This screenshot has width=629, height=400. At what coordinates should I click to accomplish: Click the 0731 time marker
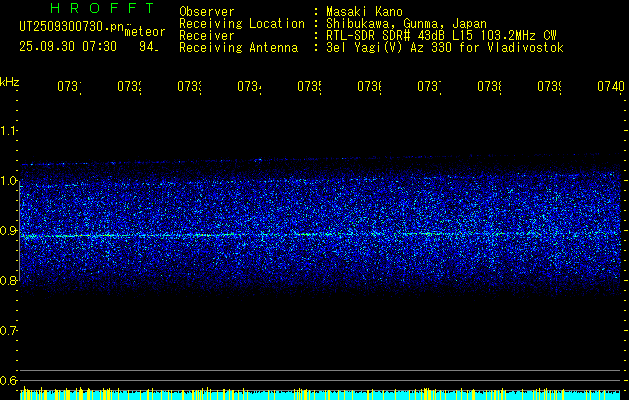69,87
